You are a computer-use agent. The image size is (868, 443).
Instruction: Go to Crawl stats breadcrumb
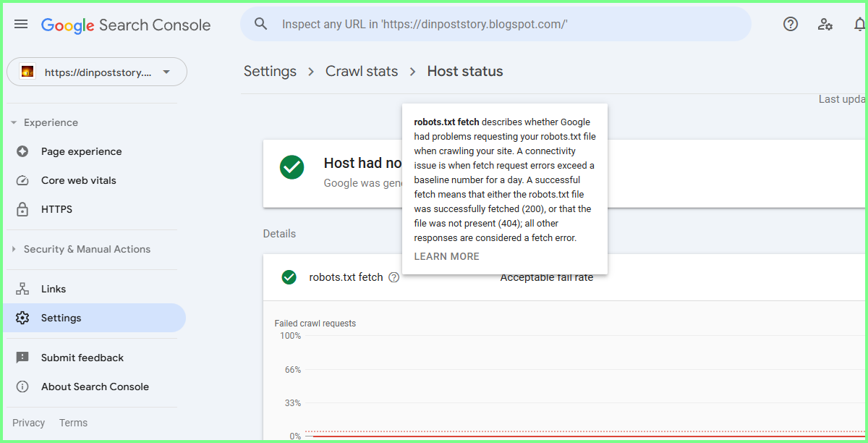362,71
